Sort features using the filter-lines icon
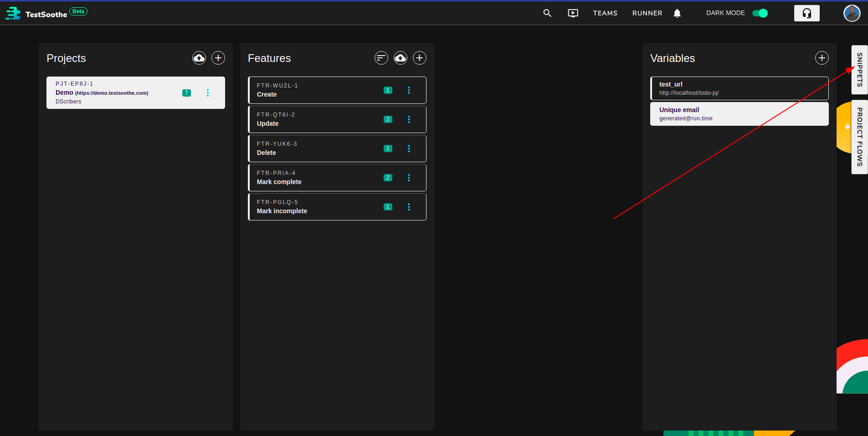The width and height of the screenshot is (868, 436). click(381, 58)
